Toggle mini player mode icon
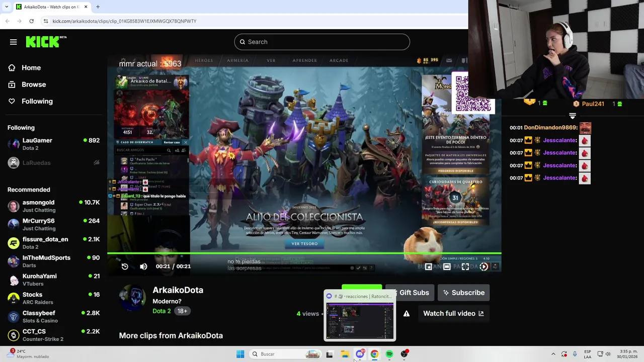 (428, 267)
